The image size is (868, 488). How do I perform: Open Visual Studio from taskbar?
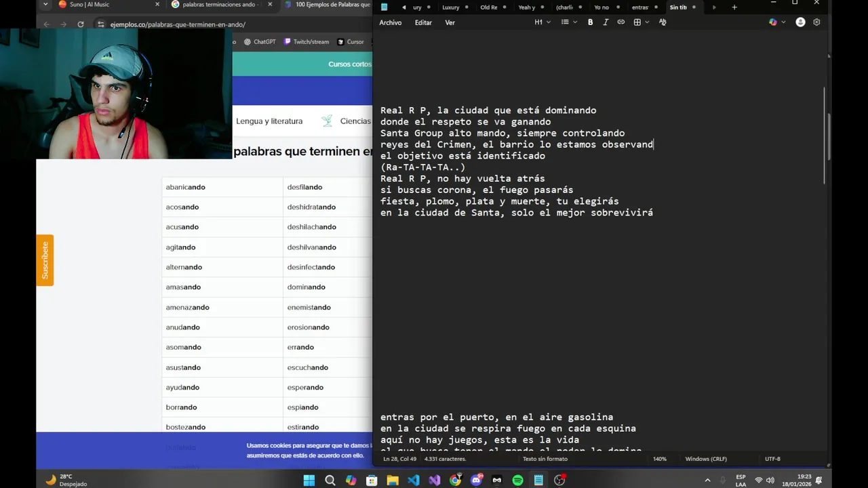click(435, 481)
